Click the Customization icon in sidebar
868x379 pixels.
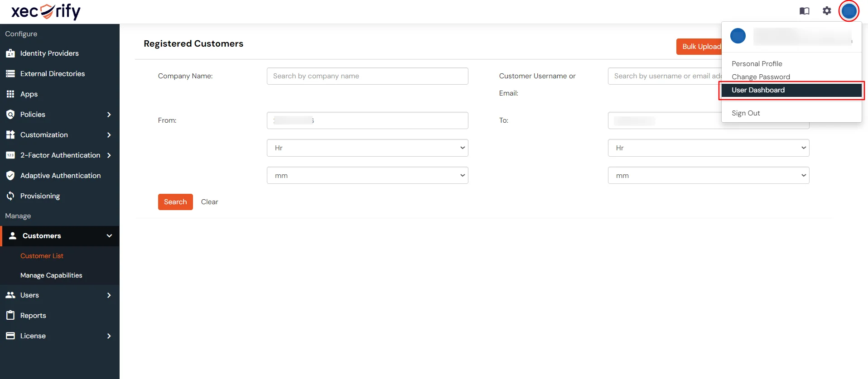click(x=10, y=135)
